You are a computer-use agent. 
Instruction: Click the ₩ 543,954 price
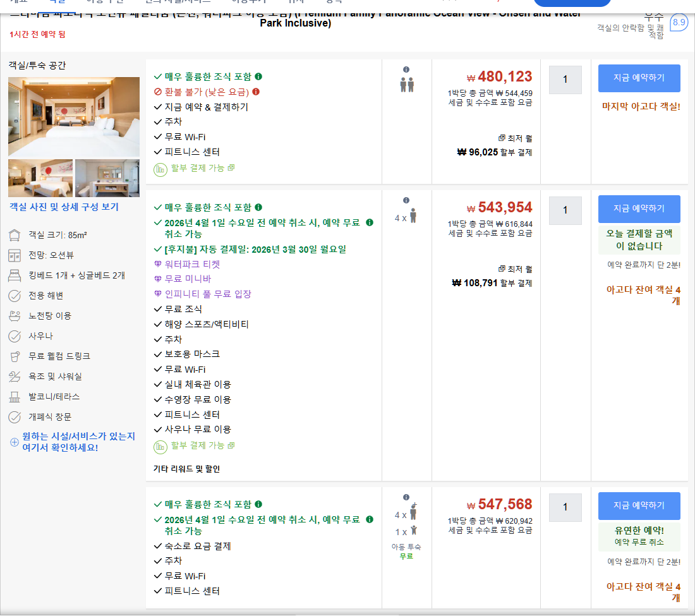pos(499,207)
